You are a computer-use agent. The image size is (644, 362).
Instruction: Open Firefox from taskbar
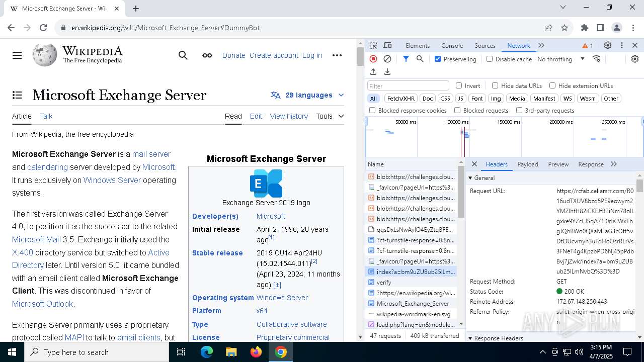tap(256, 352)
